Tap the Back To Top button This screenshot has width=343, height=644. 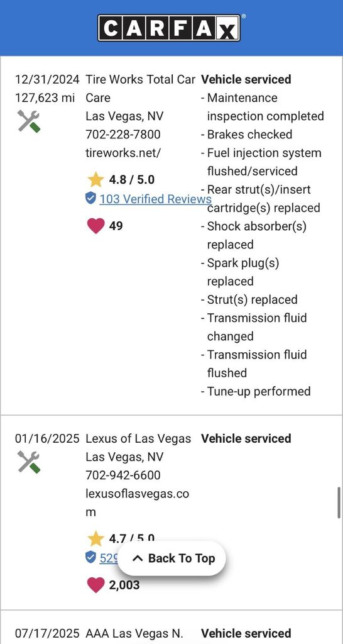(171, 558)
